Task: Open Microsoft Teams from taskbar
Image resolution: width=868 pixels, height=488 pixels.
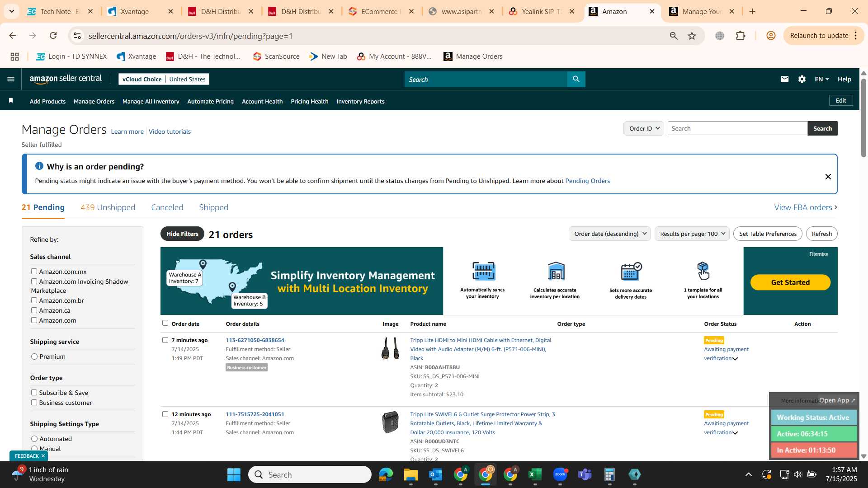Action: point(585,474)
